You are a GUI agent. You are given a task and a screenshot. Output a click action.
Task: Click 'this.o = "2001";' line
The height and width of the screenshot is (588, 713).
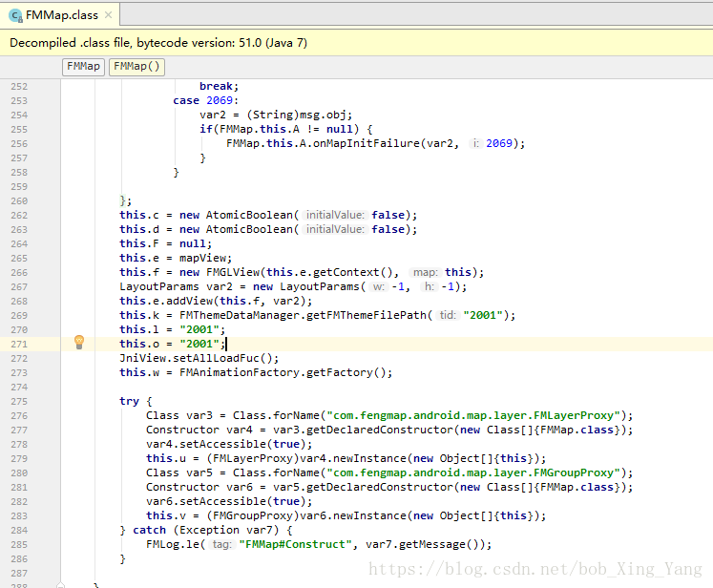(173, 345)
